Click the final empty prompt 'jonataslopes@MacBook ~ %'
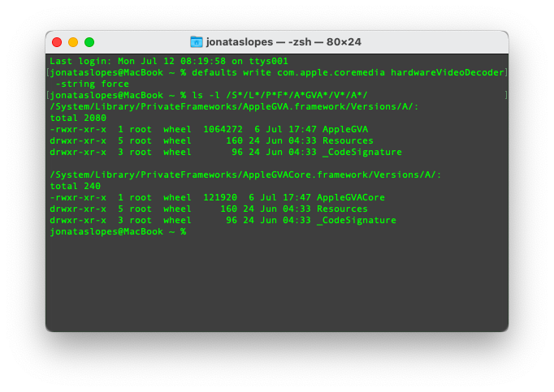The height and width of the screenshot is (392, 554). pyautogui.click(x=118, y=231)
